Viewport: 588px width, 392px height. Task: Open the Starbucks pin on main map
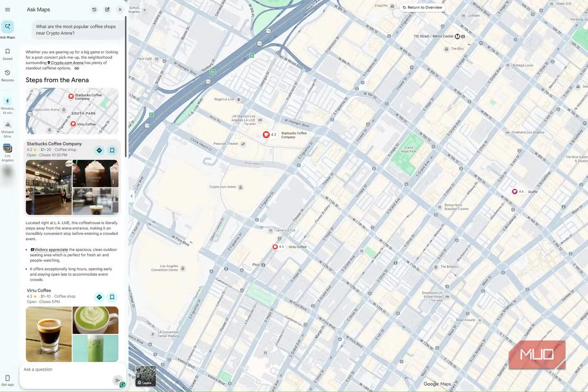pos(266,135)
